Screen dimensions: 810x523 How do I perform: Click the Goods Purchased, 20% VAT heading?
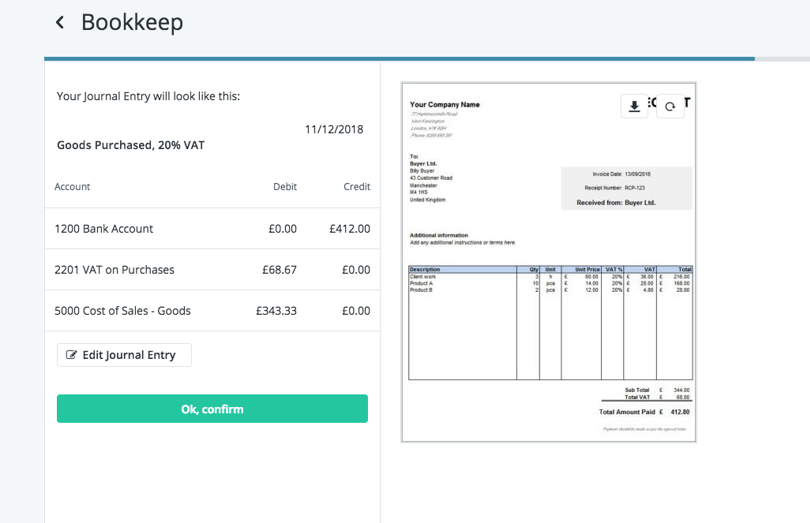pos(131,145)
